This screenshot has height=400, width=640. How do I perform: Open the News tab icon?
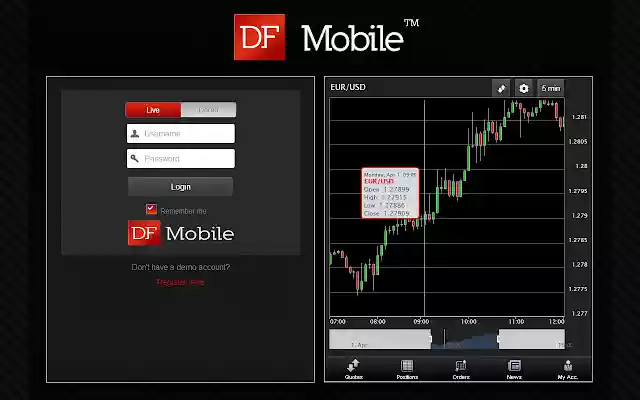(x=514, y=369)
